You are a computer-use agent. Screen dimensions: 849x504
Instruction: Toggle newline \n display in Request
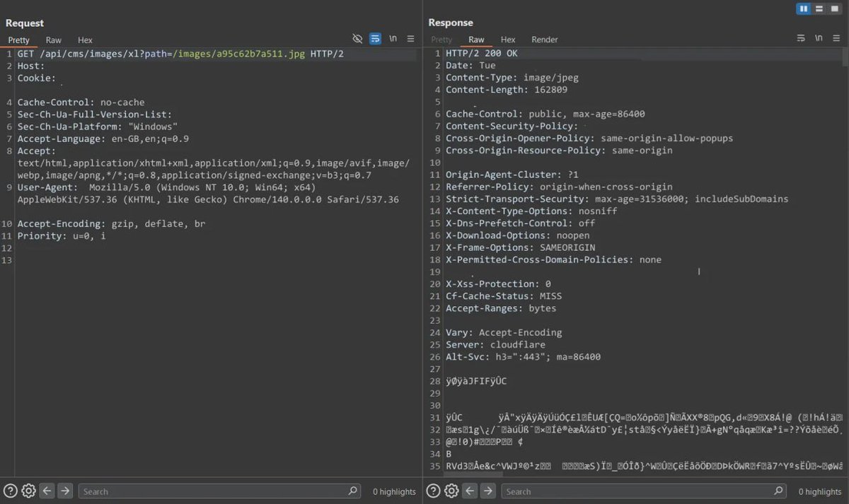click(393, 39)
